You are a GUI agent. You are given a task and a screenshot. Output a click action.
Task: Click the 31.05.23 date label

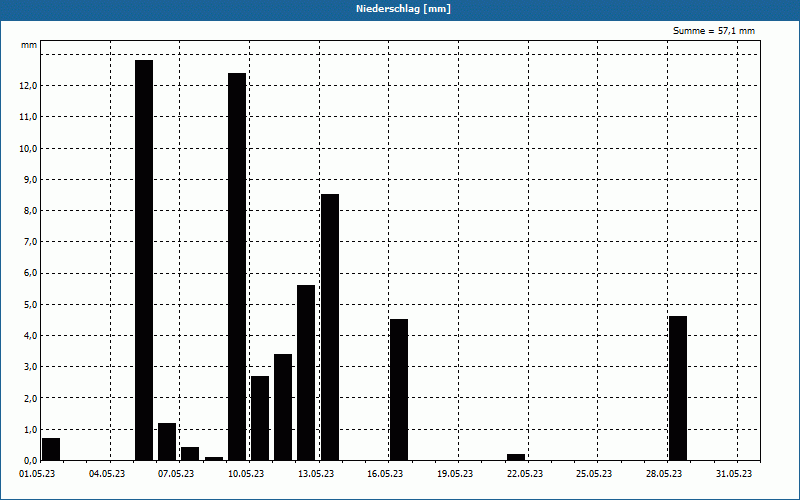pos(734,474)
